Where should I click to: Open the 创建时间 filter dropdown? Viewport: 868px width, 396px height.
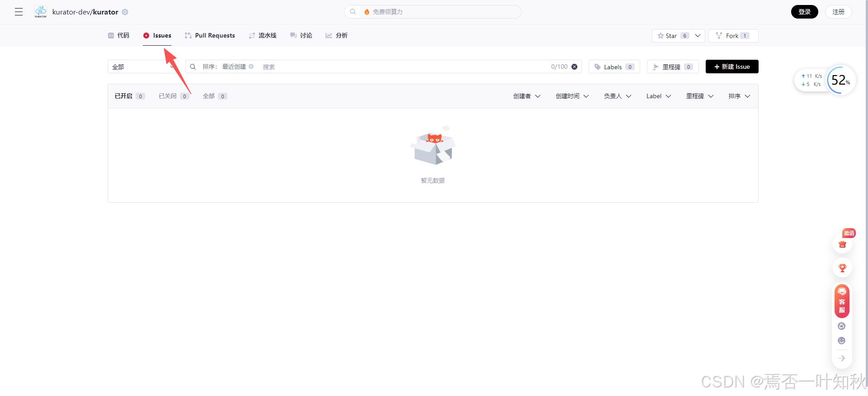[x=572, y=96]
